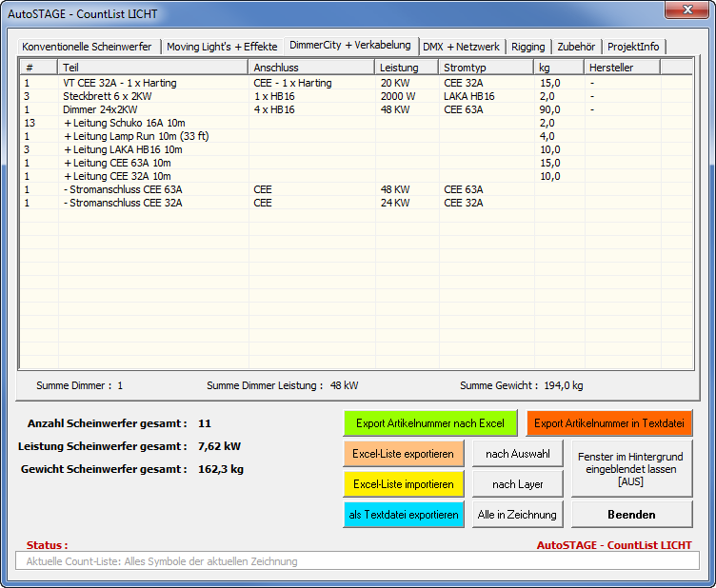Choose the nach Layer button

(517, 484)
